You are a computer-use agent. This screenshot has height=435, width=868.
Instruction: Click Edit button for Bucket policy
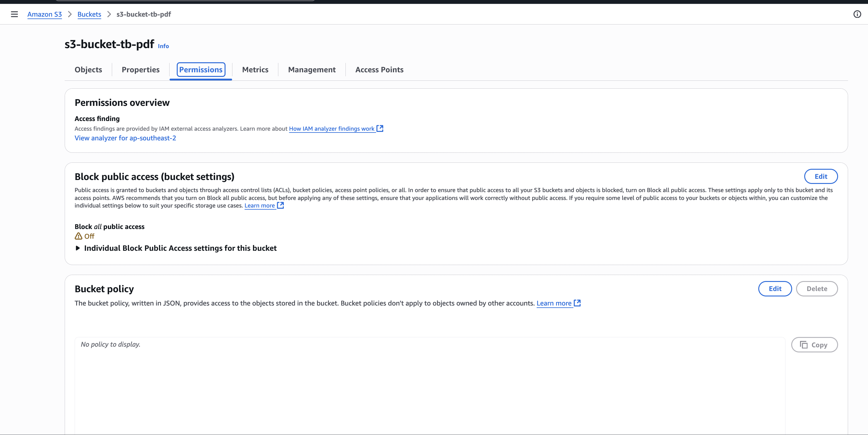point(775,289)
